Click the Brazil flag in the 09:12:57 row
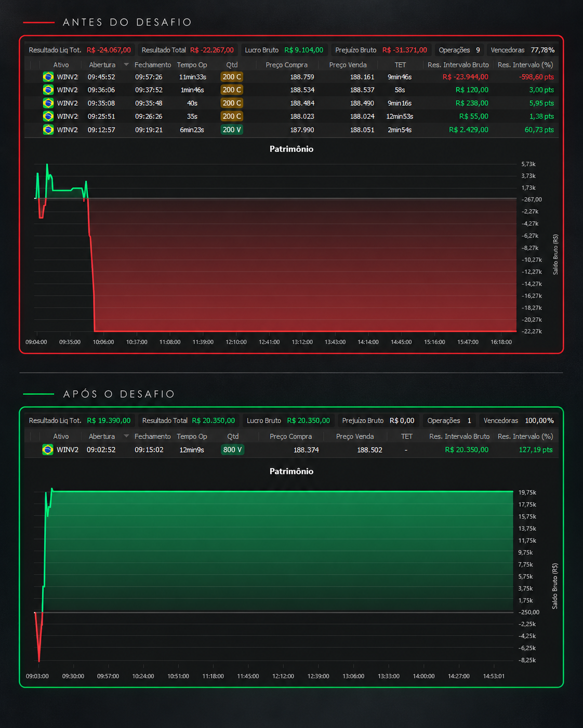The height and width of the screenshot is (728, 583). click(x=48, y=130)
